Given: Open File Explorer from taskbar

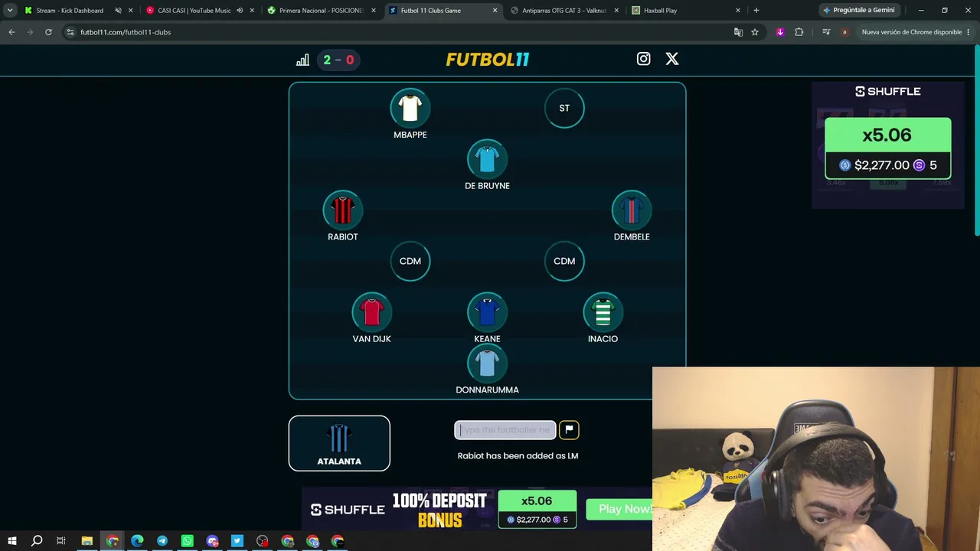Looking at the screenshot, I should tap(87, 541).
